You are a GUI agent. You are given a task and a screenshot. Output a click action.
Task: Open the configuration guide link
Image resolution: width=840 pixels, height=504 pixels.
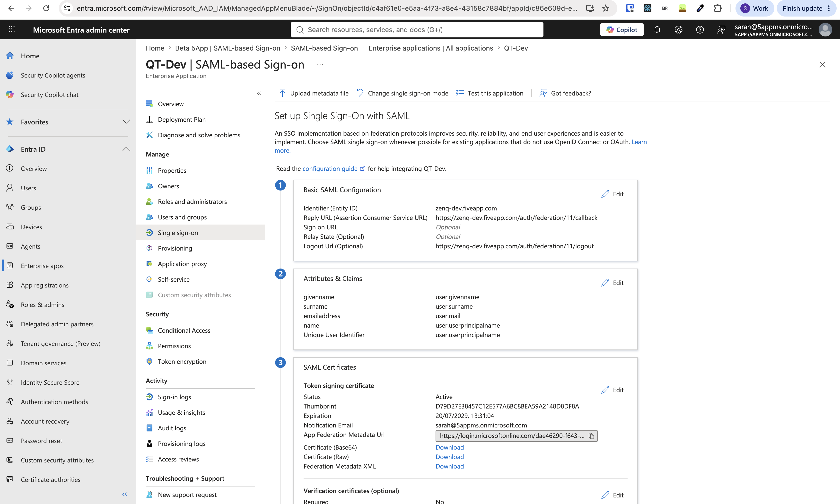point(333,168)
